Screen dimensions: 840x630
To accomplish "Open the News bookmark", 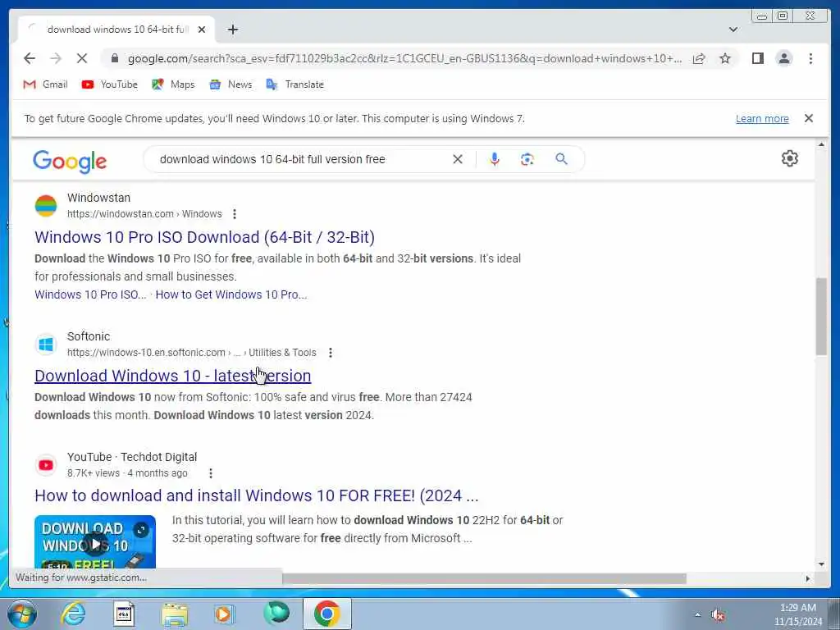I will (231, 84).
